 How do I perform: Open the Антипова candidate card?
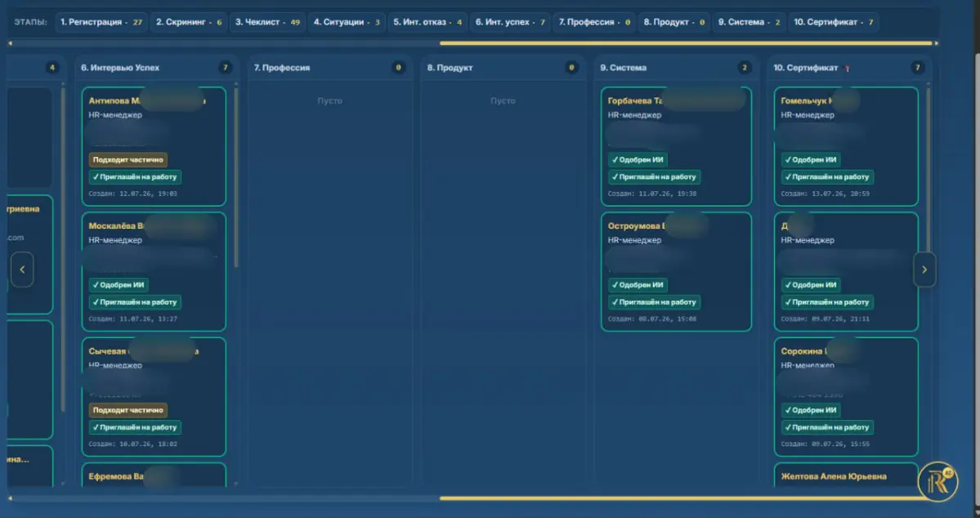pyautogui.click(x=154, y=146)
